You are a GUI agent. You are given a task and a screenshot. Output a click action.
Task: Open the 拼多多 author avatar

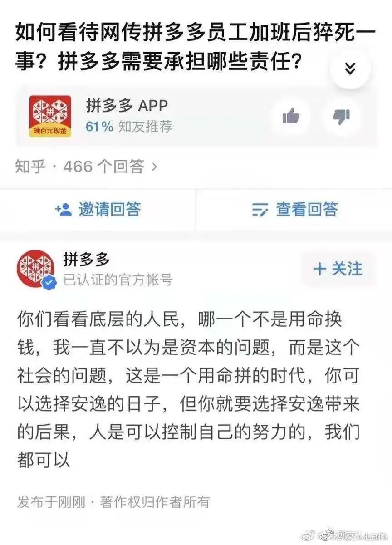click(37, 269)
